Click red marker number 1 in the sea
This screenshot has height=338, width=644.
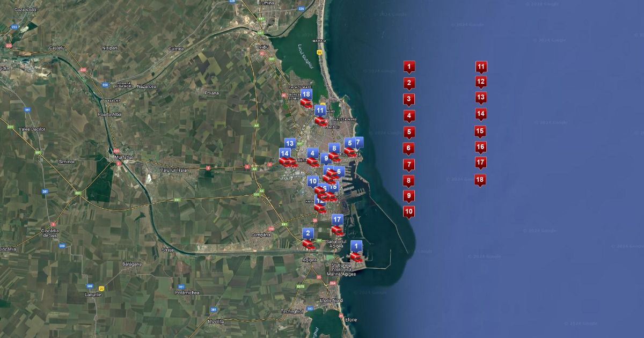click(x=409, y=67)
